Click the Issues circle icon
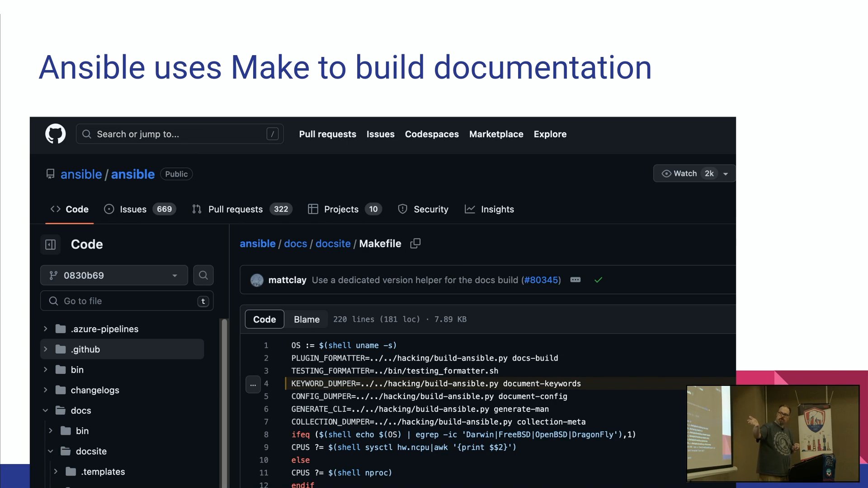This screenshot has height=488, width=868. pos(109,209)
